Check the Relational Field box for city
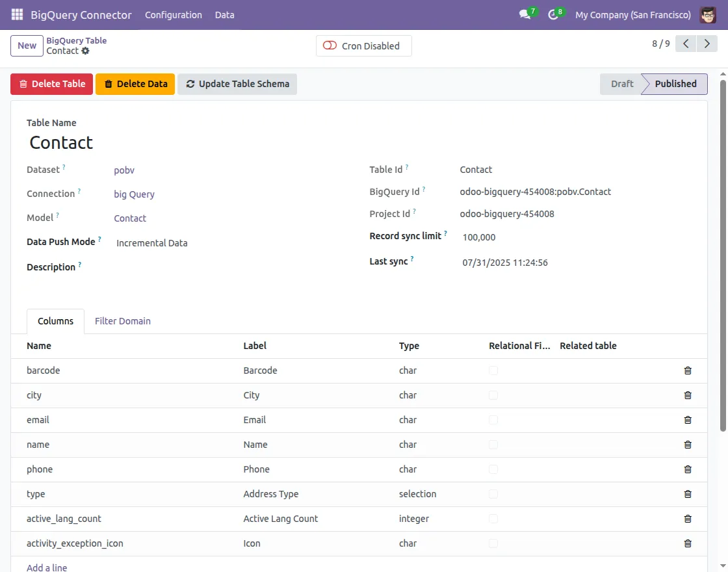Image resolution: width=728 pixels, height=572 pixels. pyautogui.click(x=493, y=395)
